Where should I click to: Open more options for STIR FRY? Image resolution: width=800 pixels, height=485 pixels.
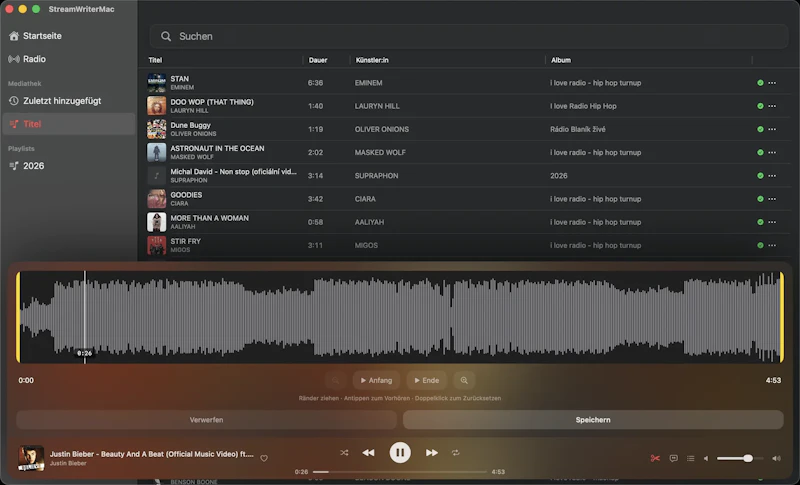click(x=772, y=245)
